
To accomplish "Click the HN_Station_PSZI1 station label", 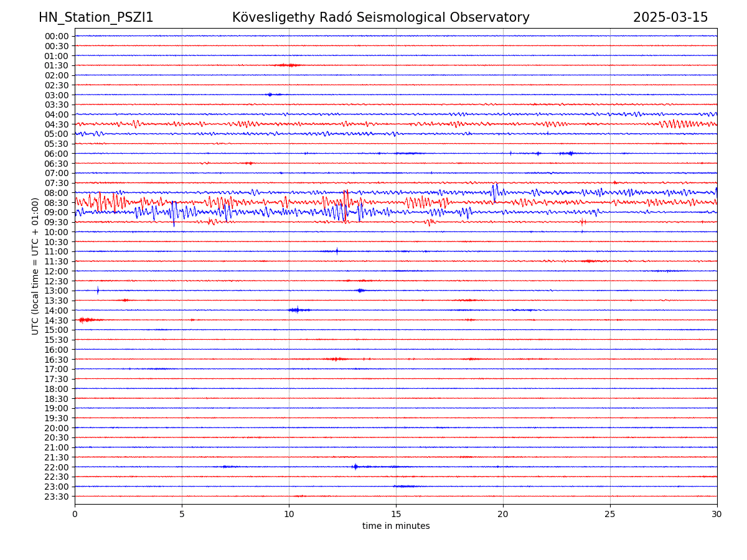I will [x=96, y=17].
